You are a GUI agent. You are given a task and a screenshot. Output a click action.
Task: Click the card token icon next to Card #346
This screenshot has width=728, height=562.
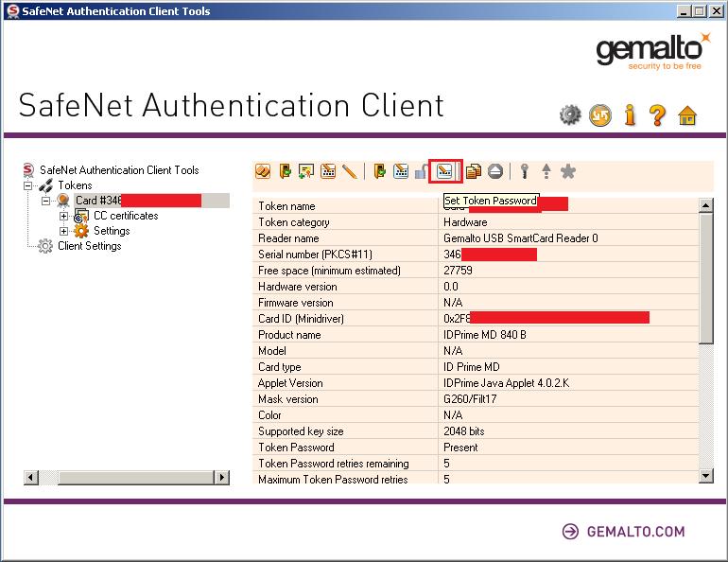(63, 201)
